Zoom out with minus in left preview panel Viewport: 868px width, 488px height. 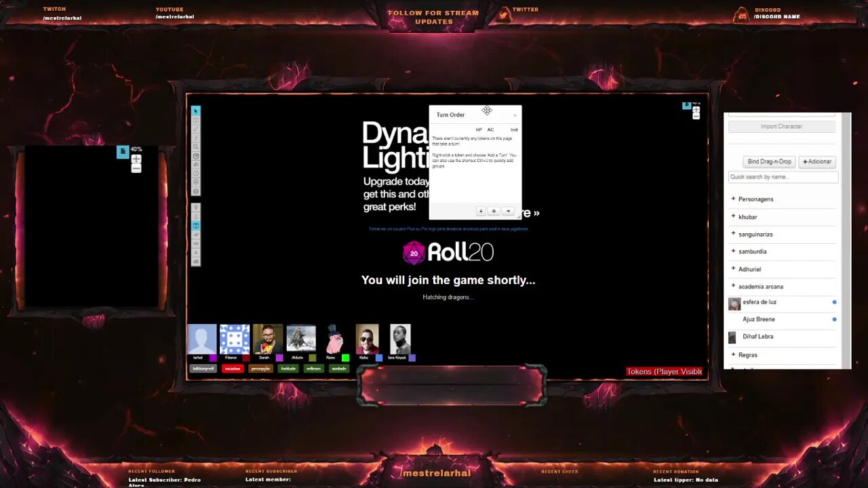tap(136, 168)
